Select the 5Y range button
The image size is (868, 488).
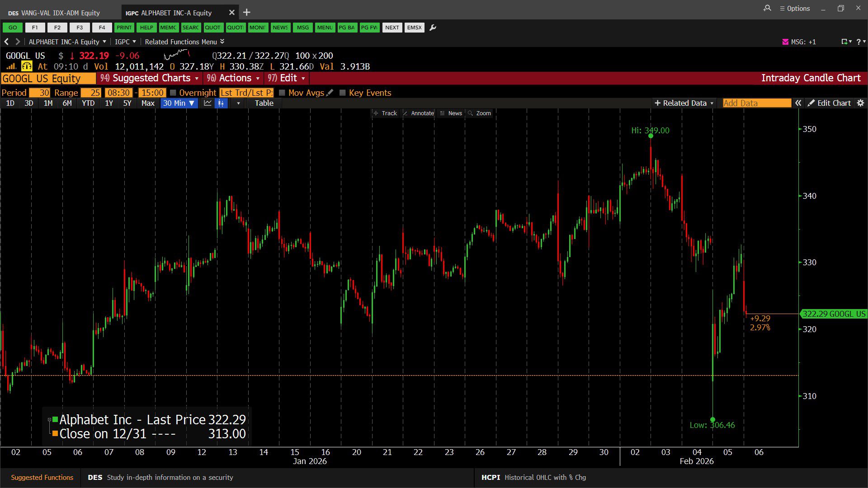pos(127,103)
